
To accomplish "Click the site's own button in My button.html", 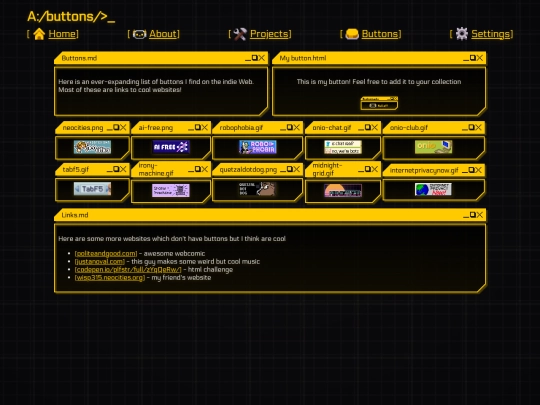I will click(379, 103).
